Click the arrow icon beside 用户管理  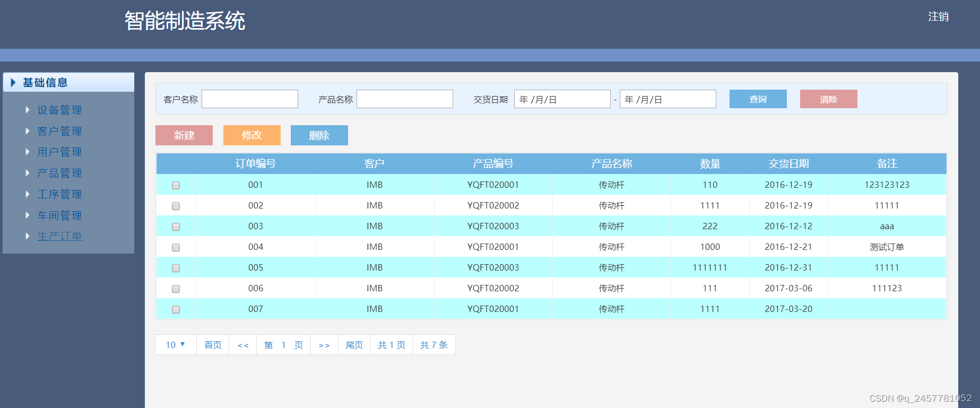28,152
